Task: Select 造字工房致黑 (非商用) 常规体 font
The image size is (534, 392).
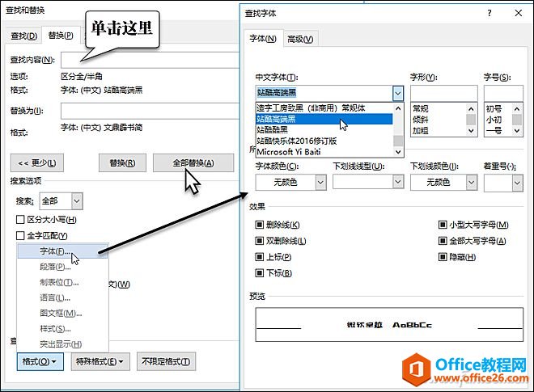Action: click(x=324, y=108)
